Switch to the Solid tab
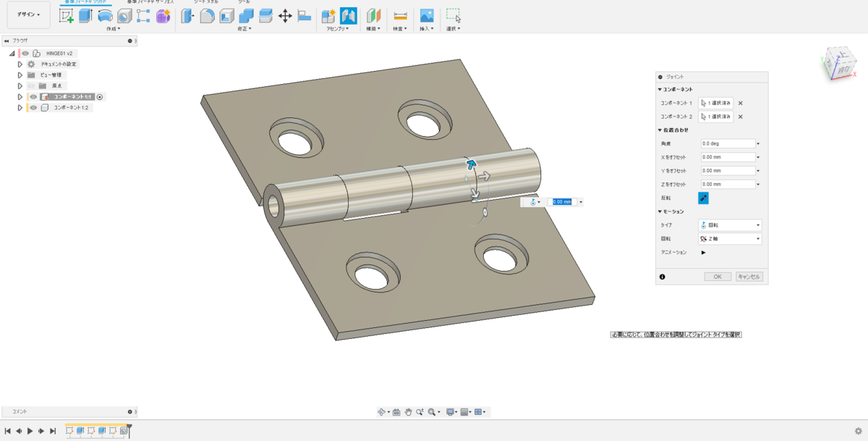Image resolution: width=868 pixels, height=441 pixels. coord(85,2)
